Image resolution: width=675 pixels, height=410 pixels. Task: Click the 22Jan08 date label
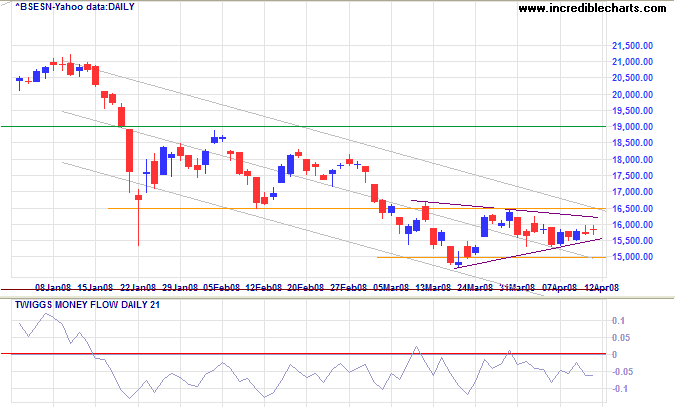(138, 288)
